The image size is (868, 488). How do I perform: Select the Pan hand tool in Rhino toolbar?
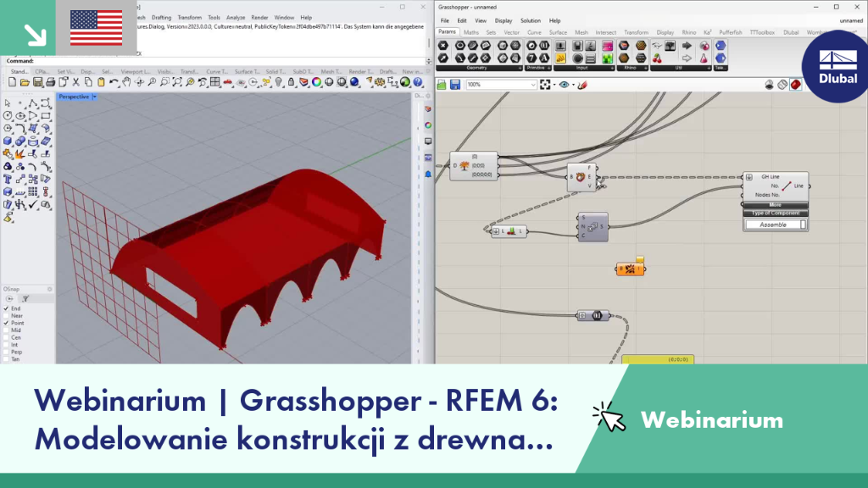tap(126, 82)
